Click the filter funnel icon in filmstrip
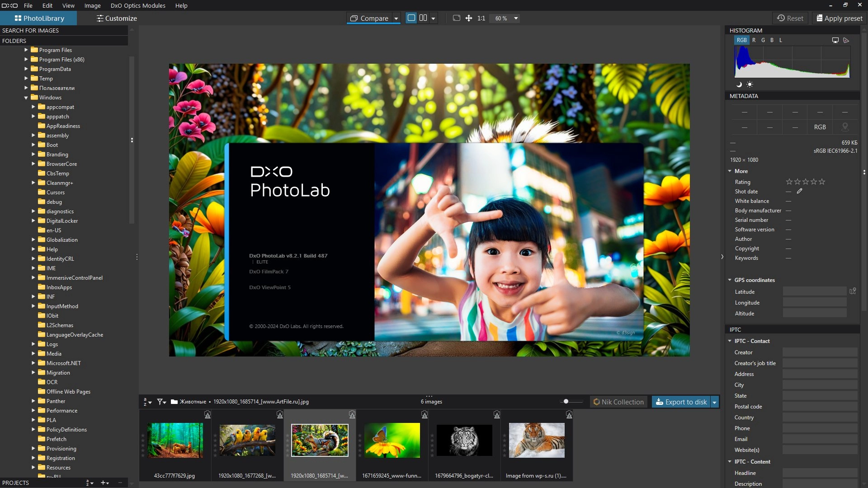The image size is (868, 488). pos(160,402)
